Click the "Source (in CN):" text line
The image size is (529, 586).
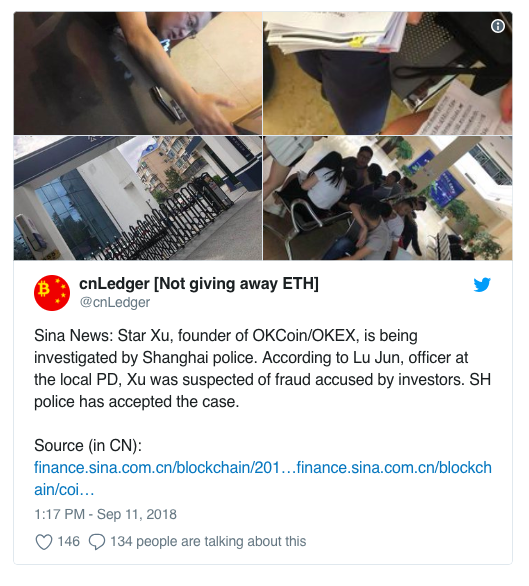[x=88, y=445]
